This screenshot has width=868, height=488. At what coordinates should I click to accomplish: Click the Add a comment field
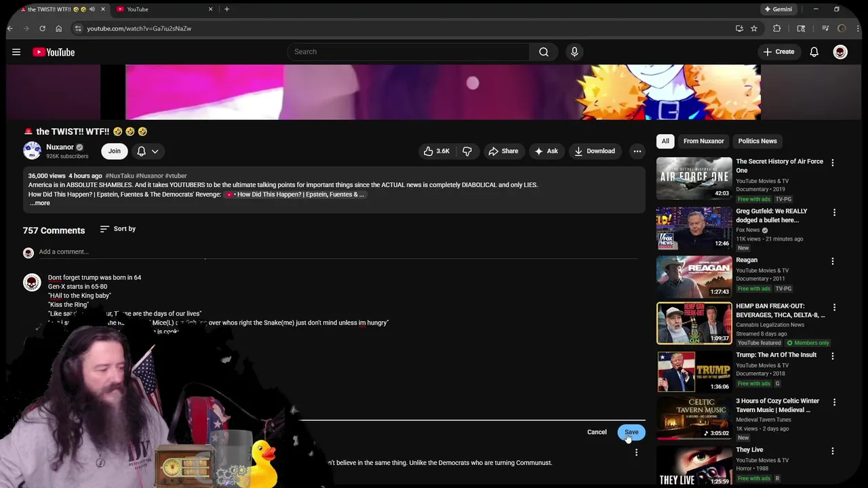click(338, 252)
